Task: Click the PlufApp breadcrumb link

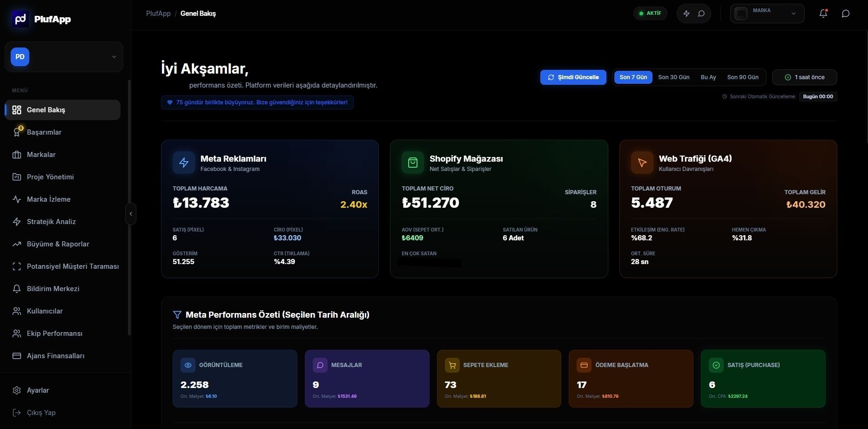Action: point(158,14)
